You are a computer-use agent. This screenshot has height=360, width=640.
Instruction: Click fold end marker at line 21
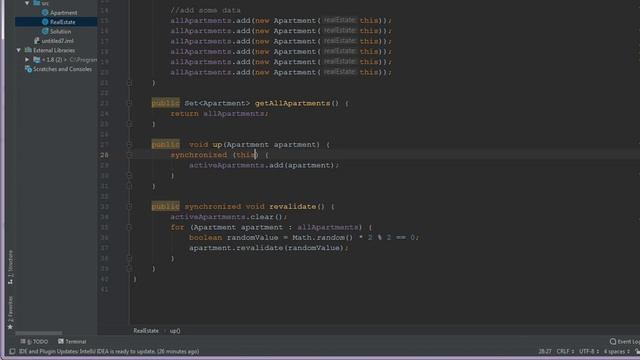click(129, 83)
